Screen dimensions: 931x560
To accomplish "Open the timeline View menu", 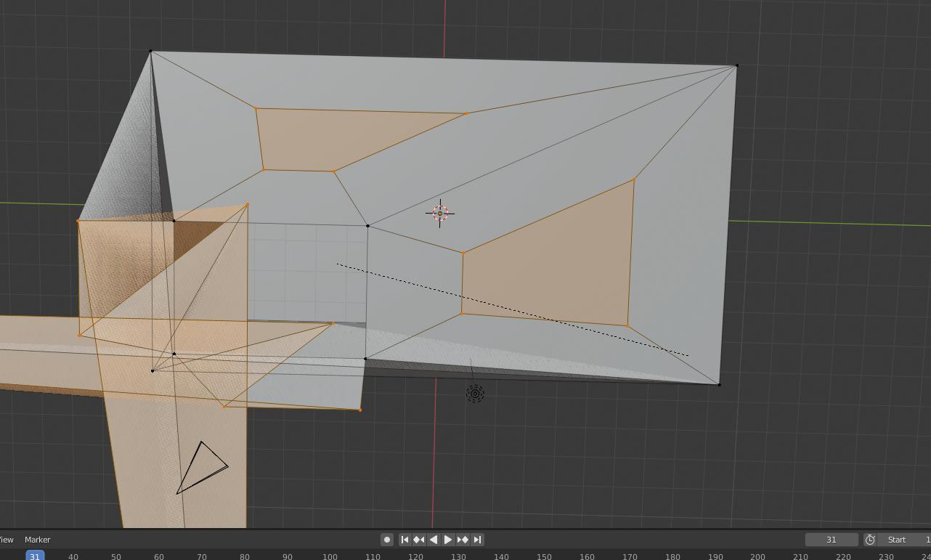I will click(x=7, y=540).
